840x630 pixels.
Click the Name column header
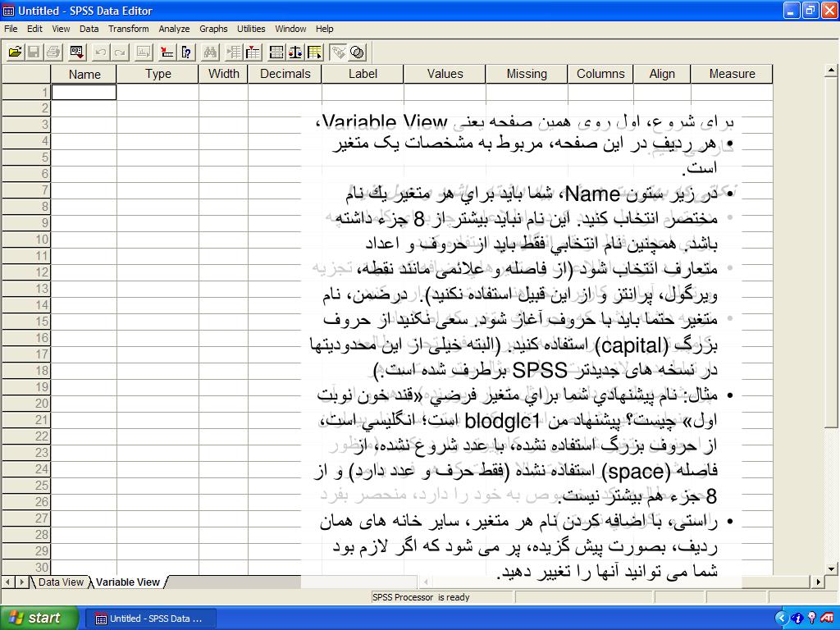(84, 74)
